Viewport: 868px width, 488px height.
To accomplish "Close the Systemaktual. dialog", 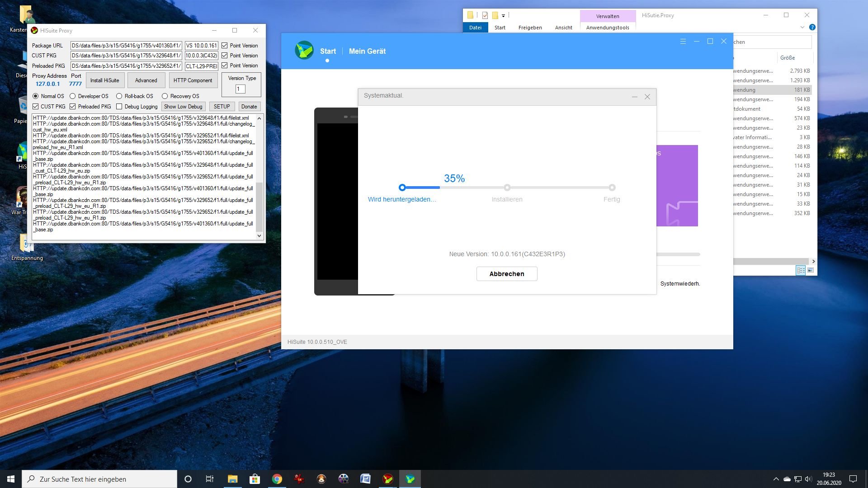I will (x=647, y=97).
